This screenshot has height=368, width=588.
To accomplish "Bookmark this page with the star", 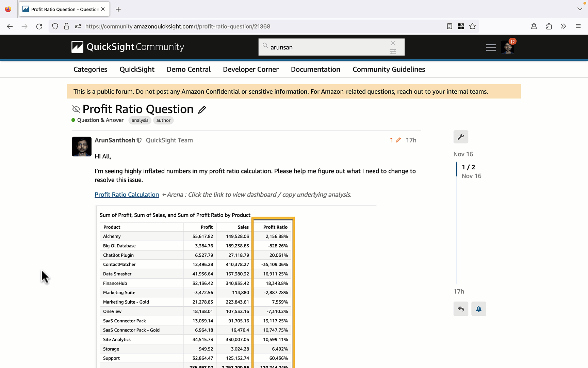I will [x=472, y=26].
